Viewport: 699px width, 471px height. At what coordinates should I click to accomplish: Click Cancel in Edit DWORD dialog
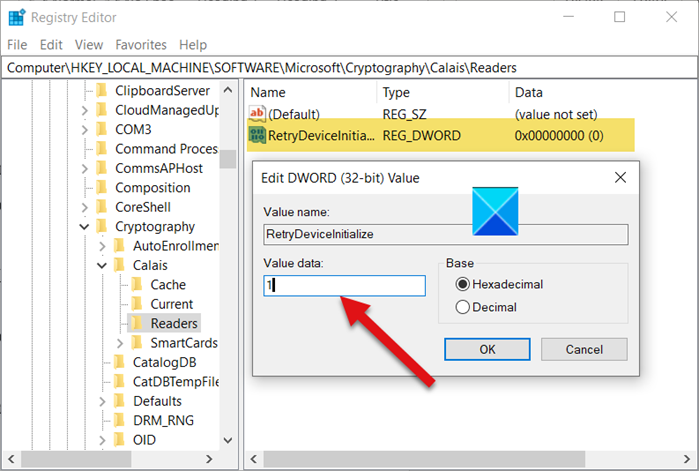tap(584, 349)
